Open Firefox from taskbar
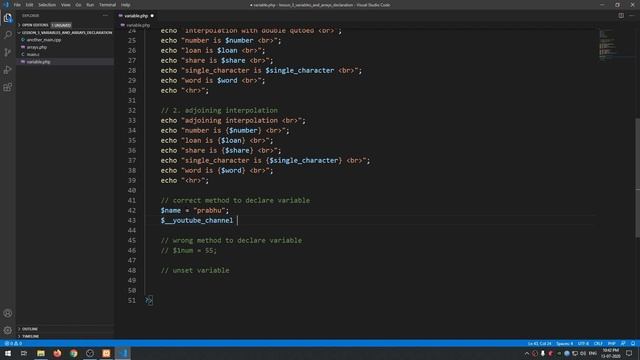Image resolution: width=640 pixels, height=360 pixels. pyautogui.click(x=57, y=353)
